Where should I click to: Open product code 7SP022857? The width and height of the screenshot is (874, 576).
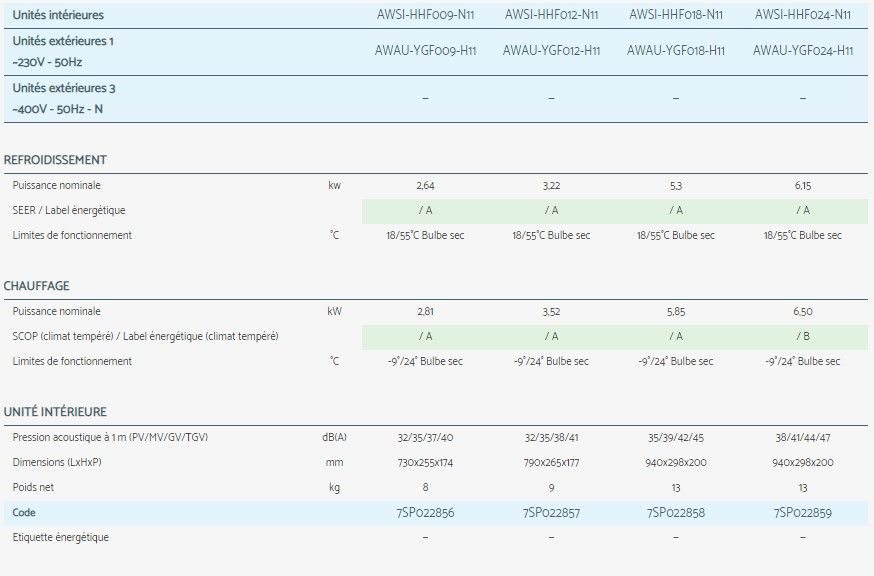[x=551, y=512]
